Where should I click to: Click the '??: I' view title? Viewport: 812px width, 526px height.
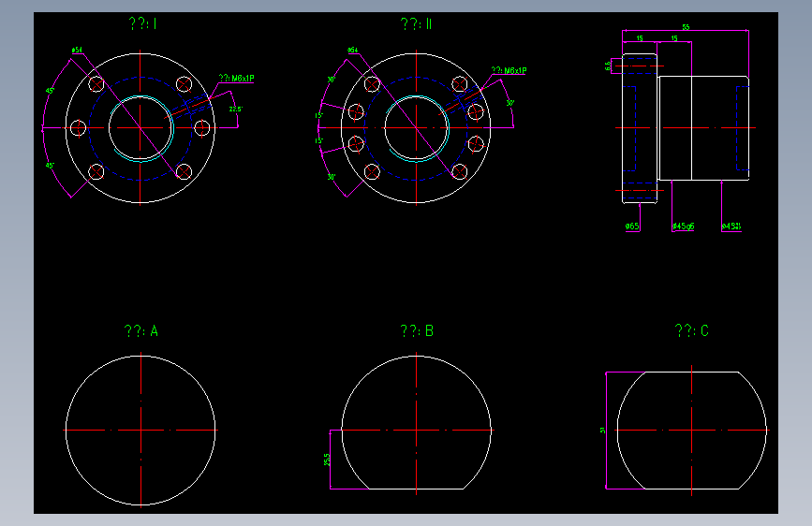point(142,23)
